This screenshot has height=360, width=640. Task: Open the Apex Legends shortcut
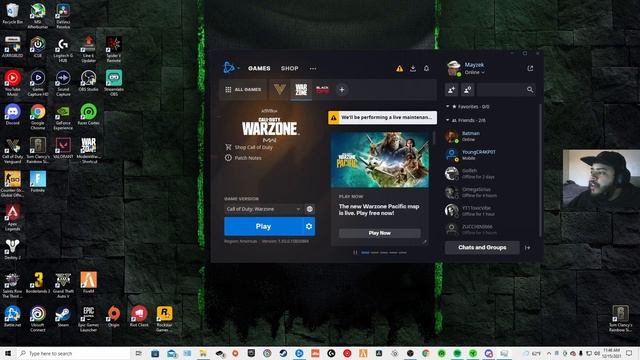click(13, 218)
